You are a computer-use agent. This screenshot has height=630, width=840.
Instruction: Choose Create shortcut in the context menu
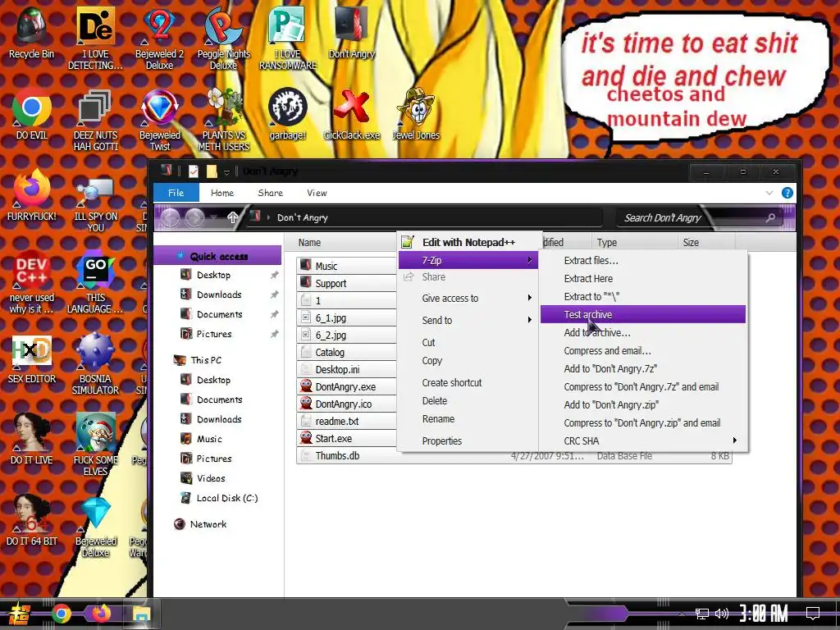[468, 382]
